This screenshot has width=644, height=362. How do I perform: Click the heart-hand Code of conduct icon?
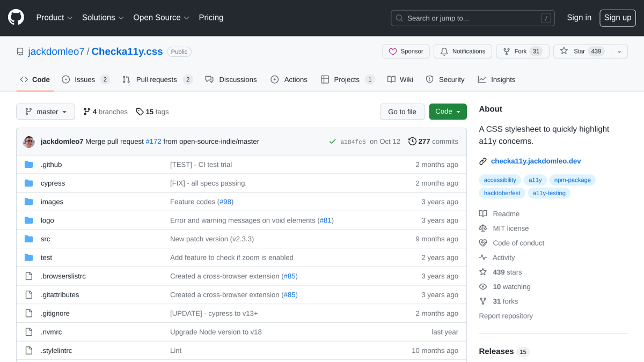point(483,243)
